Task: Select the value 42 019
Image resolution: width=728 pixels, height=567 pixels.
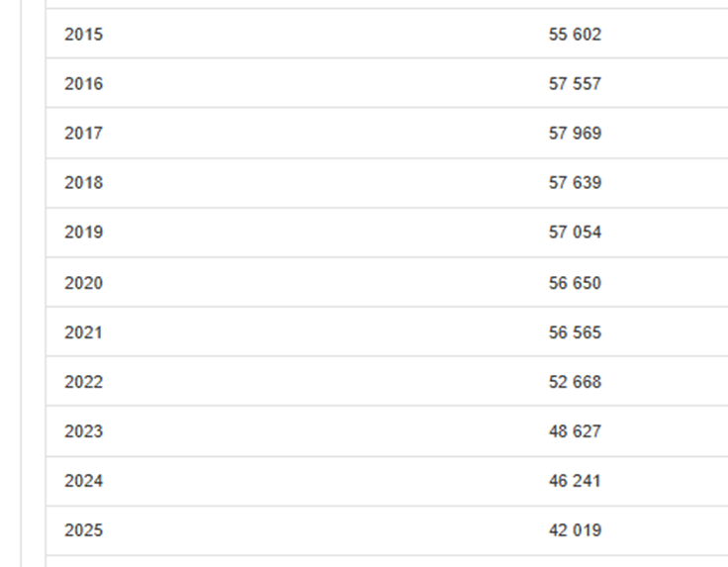Action: coord(575,530)
